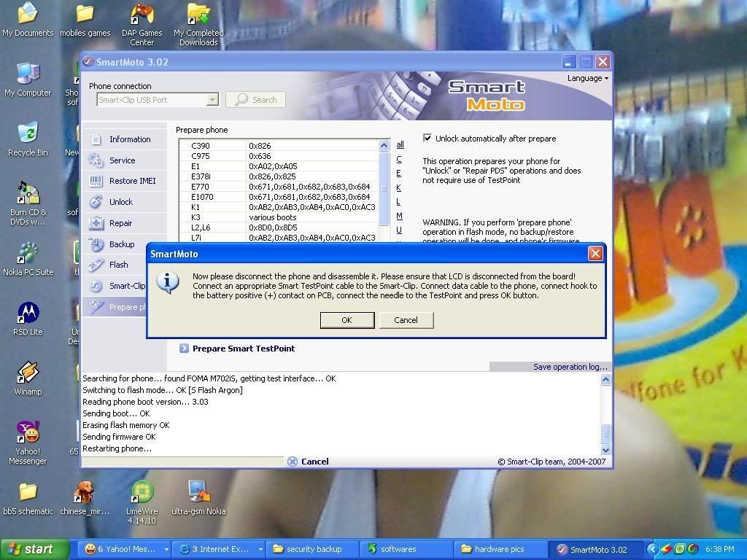Image resolution: width=747 pixels, height=560 pixels.
Task: Open mobiles games folder on desktop
Action: (x=85, y=20)
